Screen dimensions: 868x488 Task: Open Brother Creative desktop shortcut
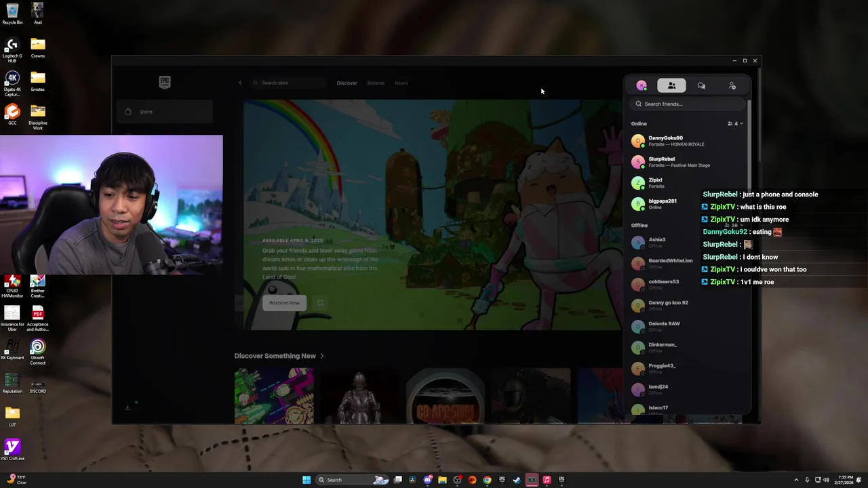pyautogui.click(x=38, y=286)
